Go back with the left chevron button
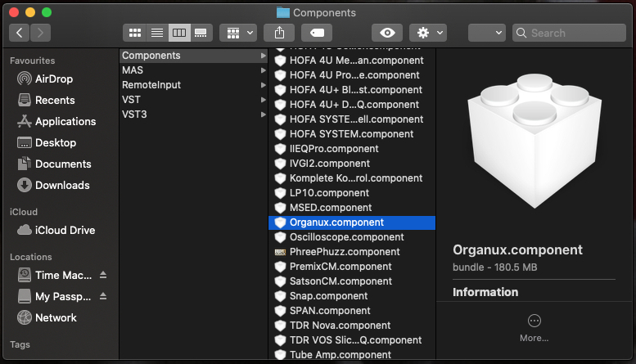636x364 pixels. 19,33
